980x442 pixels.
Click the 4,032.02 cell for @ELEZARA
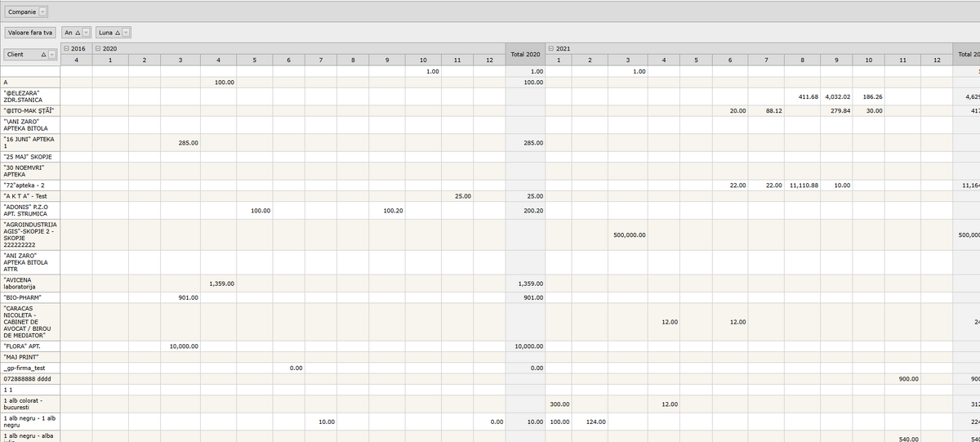836,96
